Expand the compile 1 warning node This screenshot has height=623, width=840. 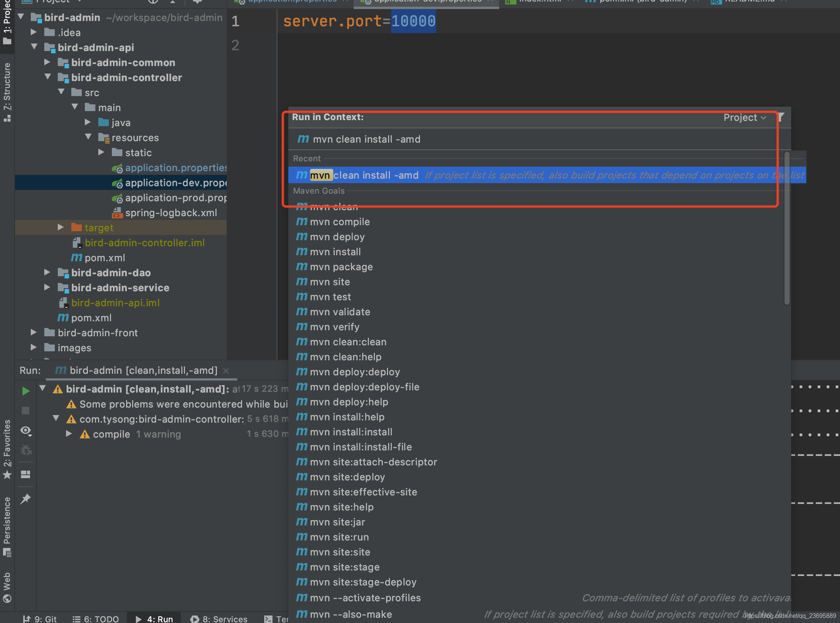click(69, 434)
